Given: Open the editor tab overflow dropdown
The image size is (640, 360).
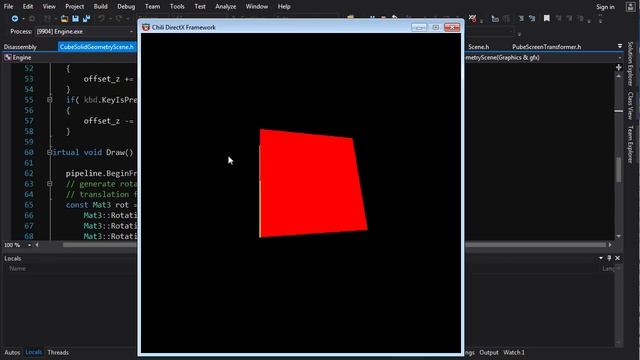Looking at the screenshot, I should (620, 46).
